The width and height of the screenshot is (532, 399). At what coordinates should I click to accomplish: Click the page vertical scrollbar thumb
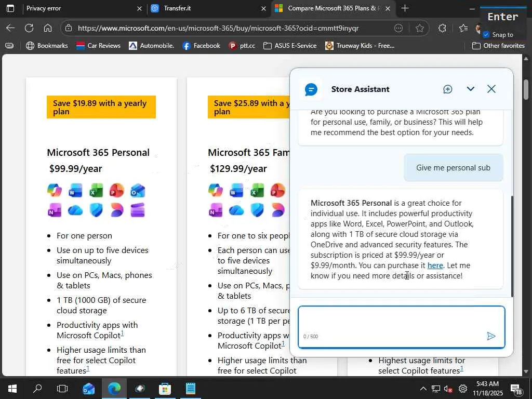coord(526,89)
